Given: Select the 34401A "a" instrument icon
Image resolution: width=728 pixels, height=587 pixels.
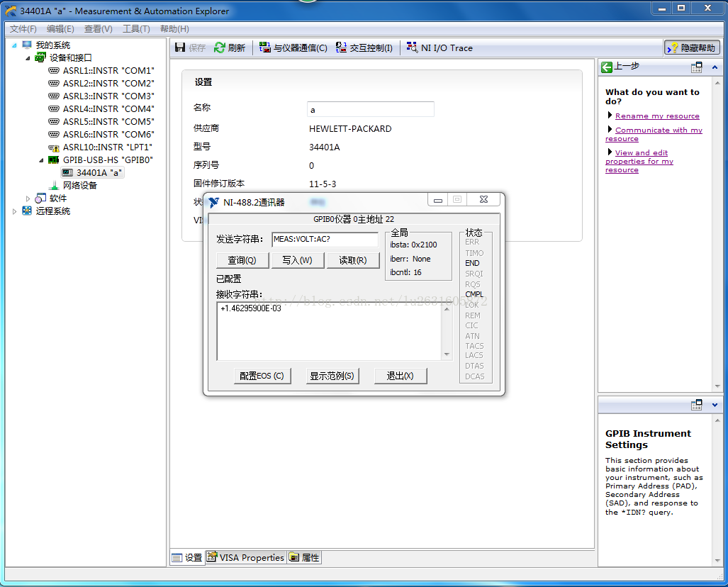Looking at the screenshot, I should 67,173.
